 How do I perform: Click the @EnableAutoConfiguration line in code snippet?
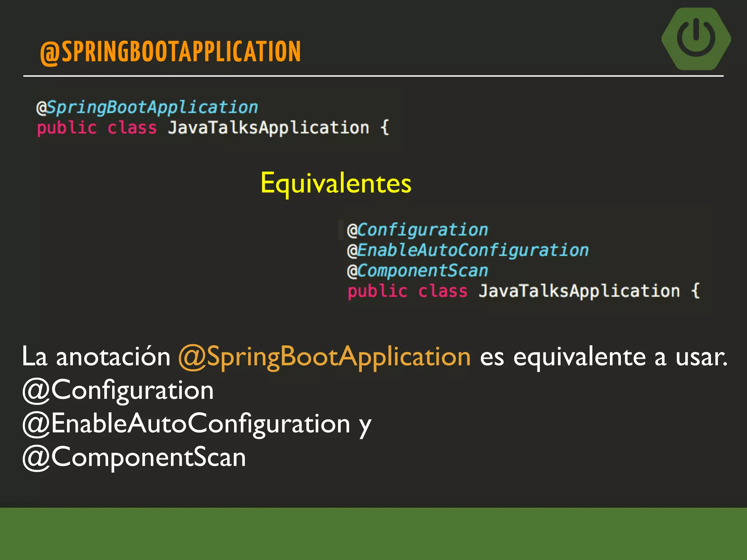tap(468, 250)
